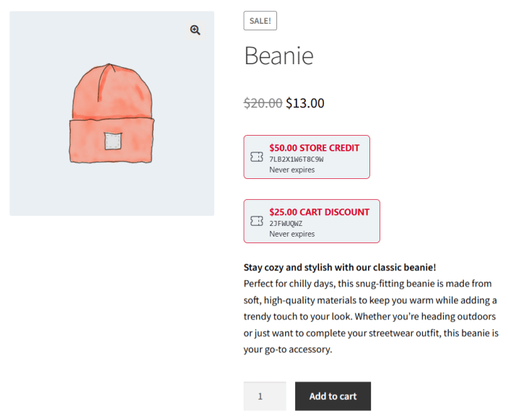Click 'Never expires' under Store Credit coupon
508x420 pixels.
pyautogui.click(x=292, y=170)
